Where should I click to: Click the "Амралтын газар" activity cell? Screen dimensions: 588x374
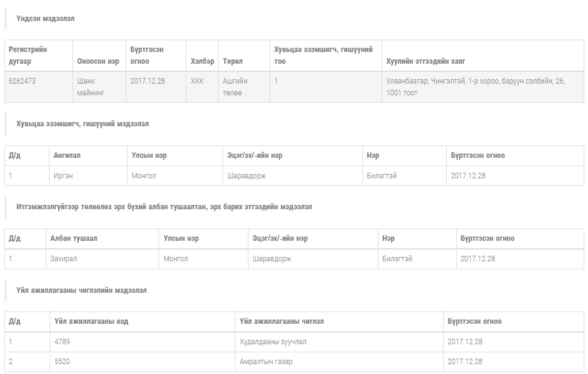coord(266,362)
